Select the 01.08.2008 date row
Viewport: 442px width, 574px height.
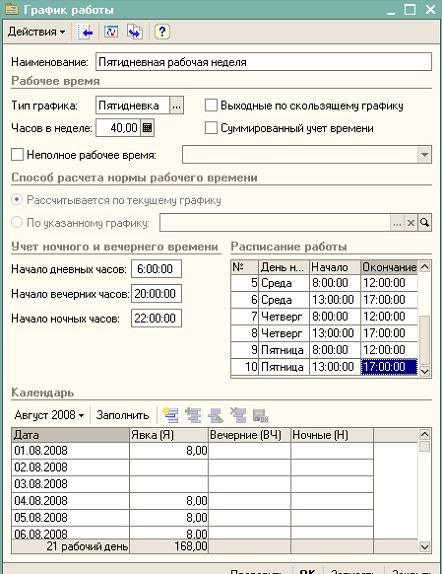[x=193, y=451]
